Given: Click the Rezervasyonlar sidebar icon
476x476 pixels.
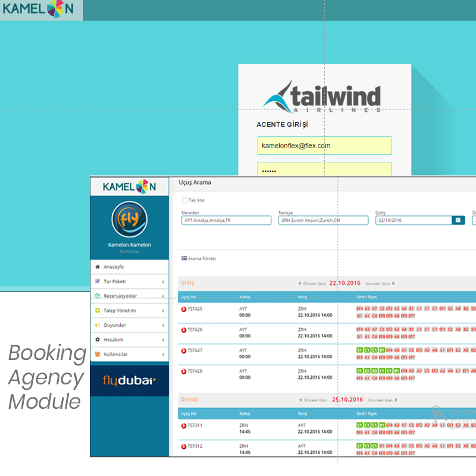Looking at the screenshot, I should [98, 296].
